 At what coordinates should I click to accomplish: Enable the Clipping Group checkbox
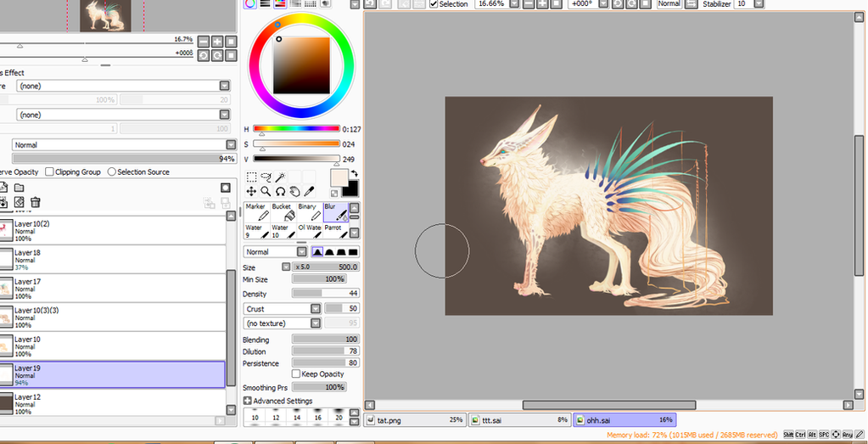[49, 171]
